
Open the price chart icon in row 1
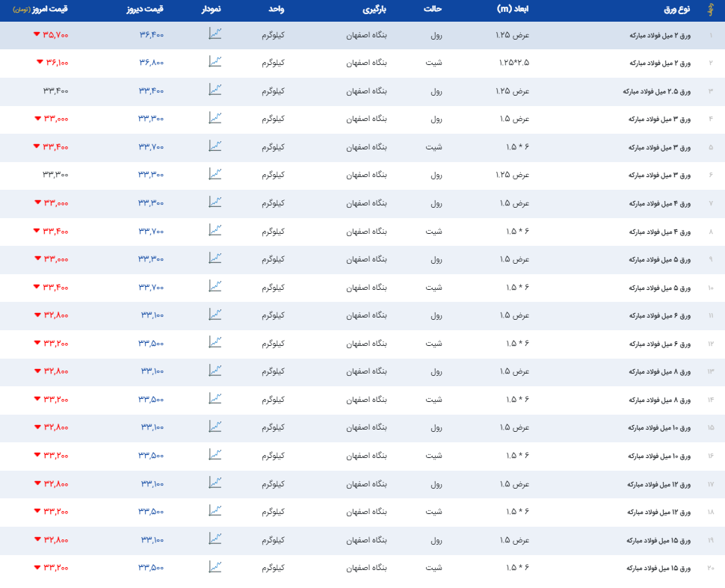215,34
